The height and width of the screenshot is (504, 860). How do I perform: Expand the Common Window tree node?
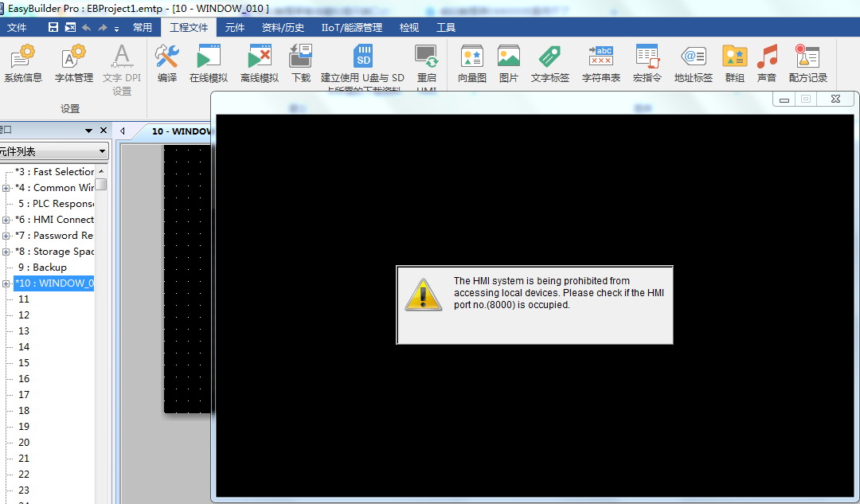point(6,188)
